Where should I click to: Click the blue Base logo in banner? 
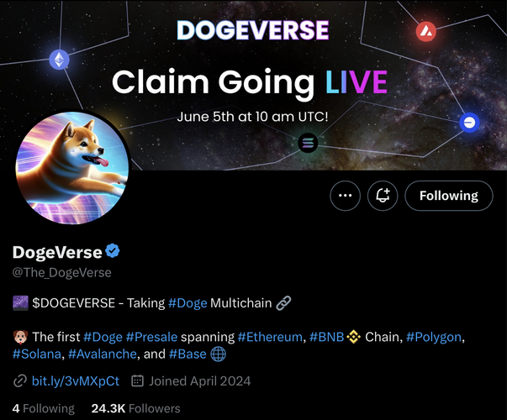[x=469, y=123]
